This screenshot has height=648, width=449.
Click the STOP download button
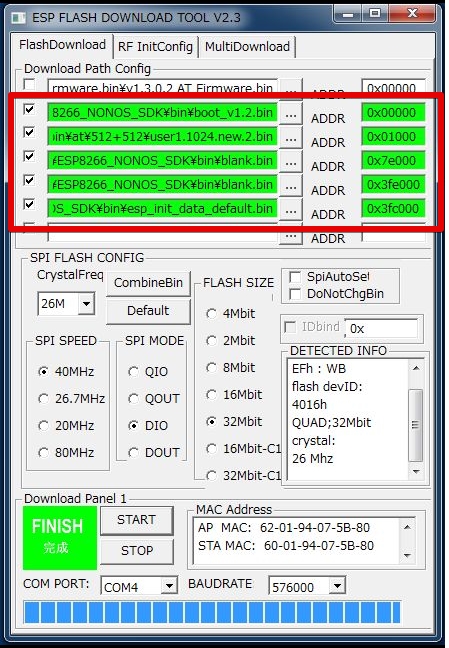(x=137, y=551)
